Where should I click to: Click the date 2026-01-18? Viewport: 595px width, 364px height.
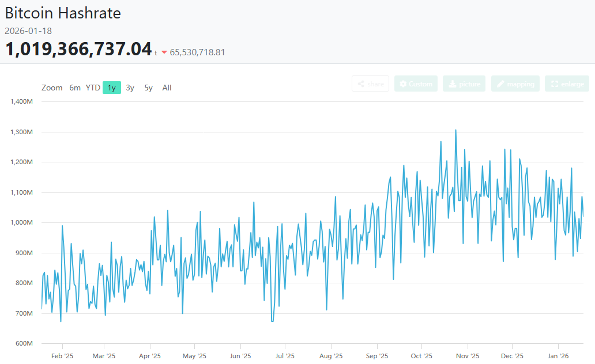click(28, 31)
